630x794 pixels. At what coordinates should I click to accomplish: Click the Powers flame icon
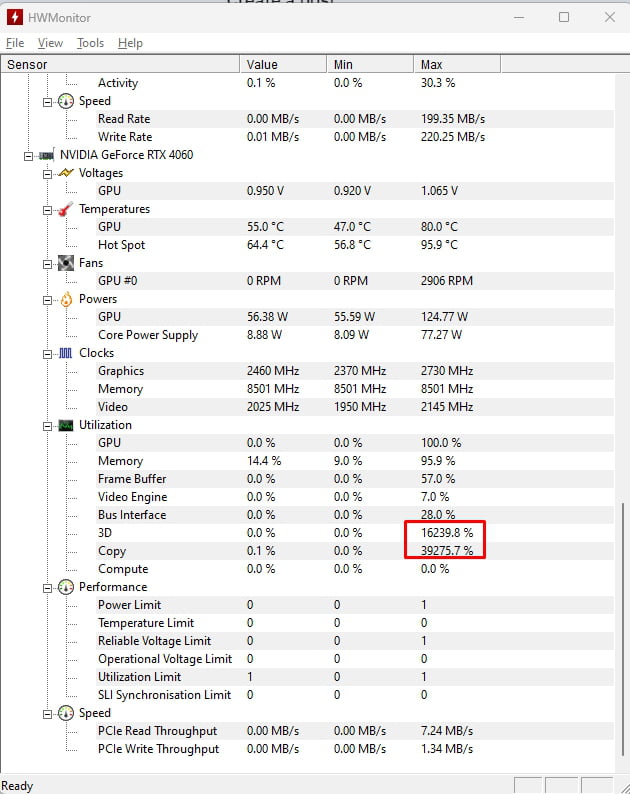tap(66, 299)
